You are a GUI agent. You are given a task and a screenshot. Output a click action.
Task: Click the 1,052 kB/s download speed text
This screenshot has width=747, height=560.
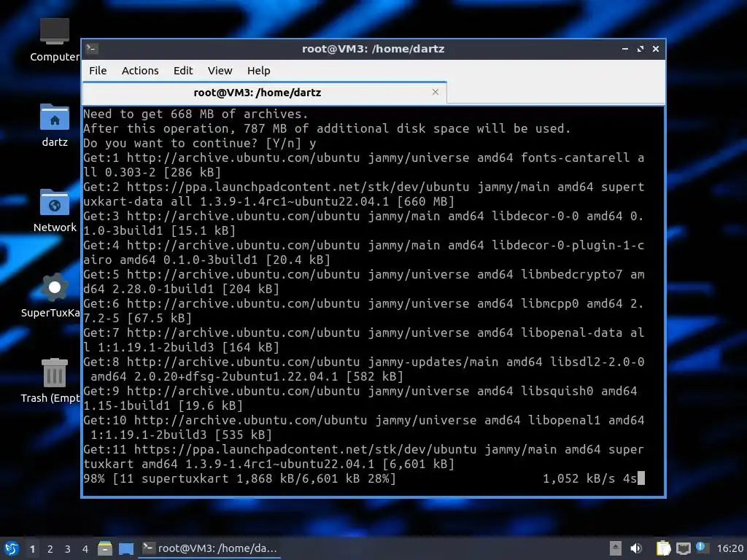tap(578, 478)
